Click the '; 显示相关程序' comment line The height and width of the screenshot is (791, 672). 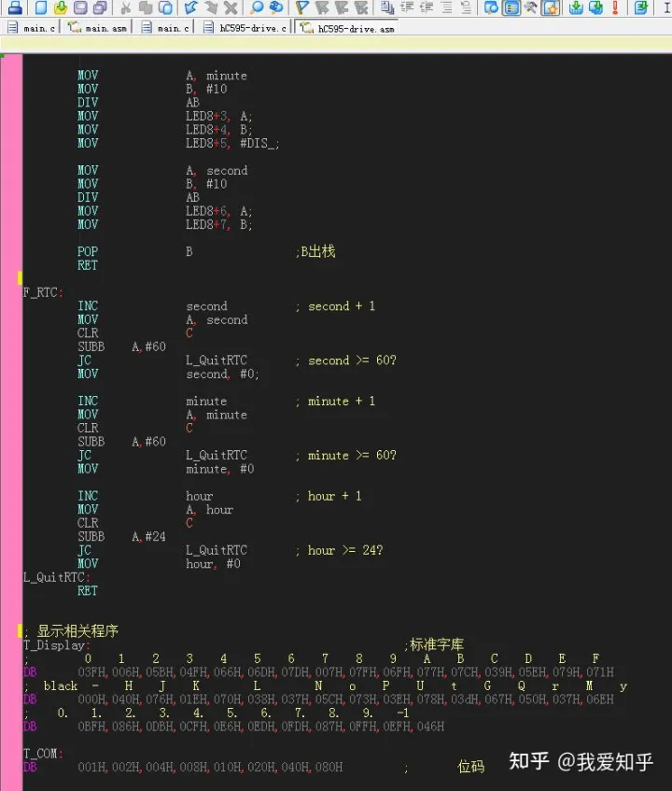point(71,631)
